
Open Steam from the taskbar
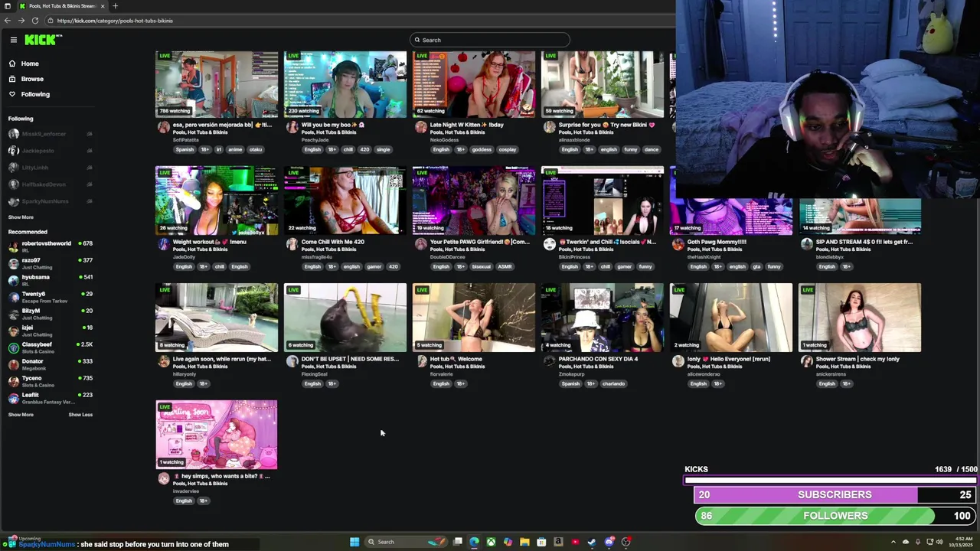[x=592, y=542]
